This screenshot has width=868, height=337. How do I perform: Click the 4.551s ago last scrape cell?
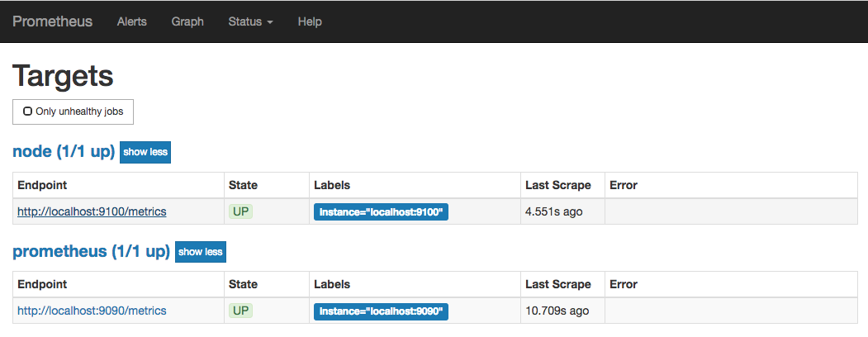[x=553, y=211]
